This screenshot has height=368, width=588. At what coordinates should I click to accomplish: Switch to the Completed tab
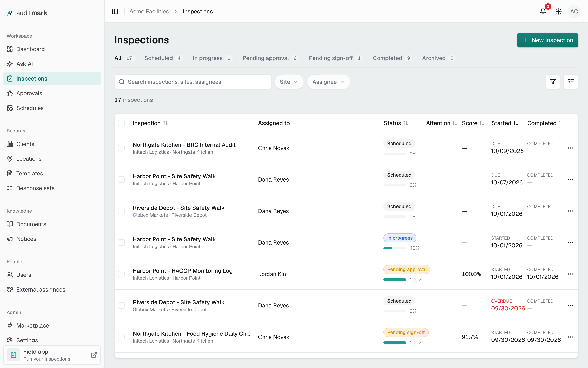coord(392,58)
